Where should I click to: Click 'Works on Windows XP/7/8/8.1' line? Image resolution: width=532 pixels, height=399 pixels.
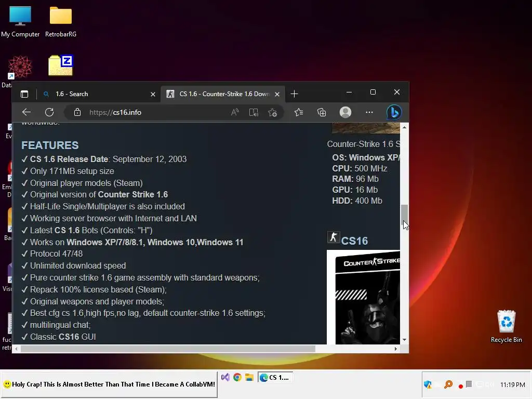137,242
